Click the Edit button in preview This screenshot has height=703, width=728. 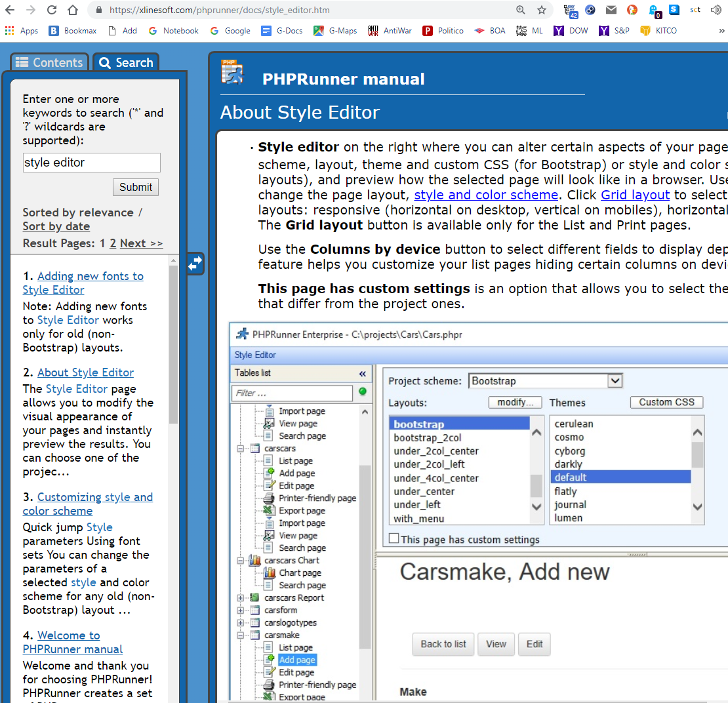pyautogui.click(x=535, y=644)
